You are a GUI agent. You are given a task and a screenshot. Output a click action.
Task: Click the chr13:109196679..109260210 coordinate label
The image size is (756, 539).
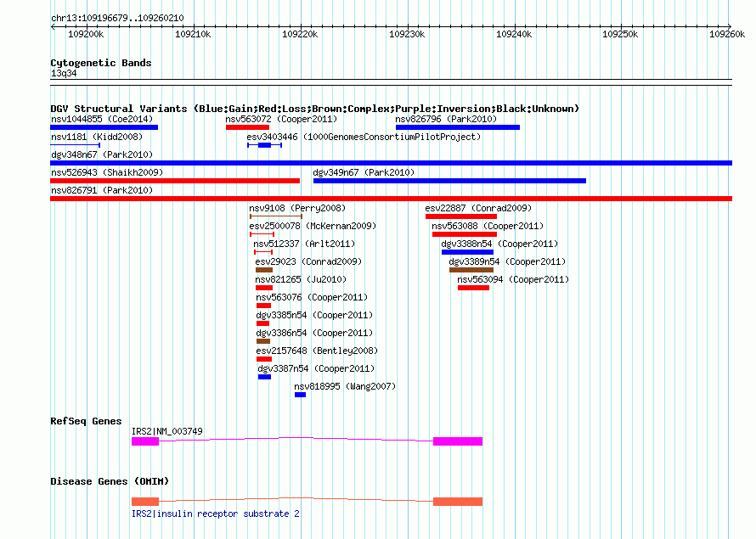pos(117,19)
